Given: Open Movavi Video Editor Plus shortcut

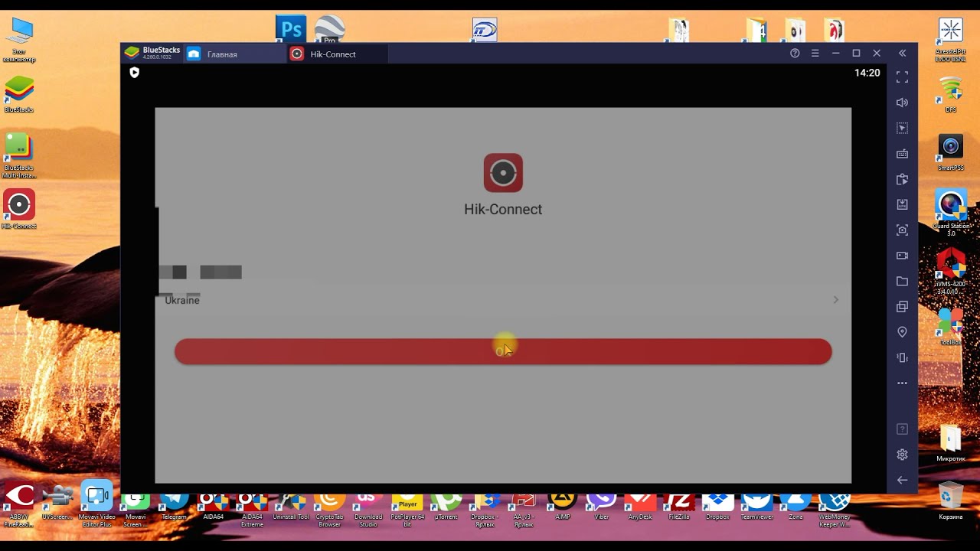Looking at the screenshot, I should tap(96, 504).
